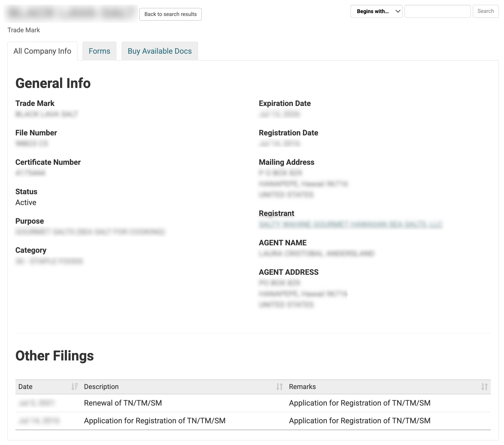This screenshot has width=504, height=445.
Task: Click the Other Filings section heading
Action: pyautogui.click(x=55, y=356)
